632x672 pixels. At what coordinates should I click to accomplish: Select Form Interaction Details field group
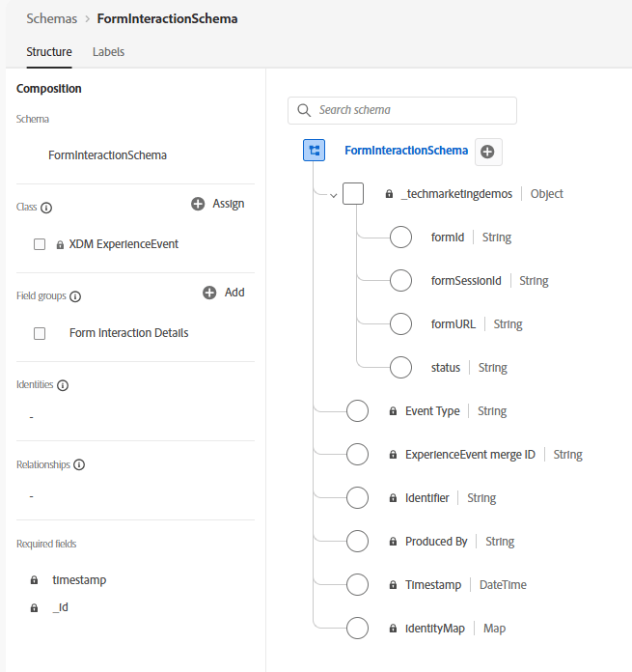(129, 333)
